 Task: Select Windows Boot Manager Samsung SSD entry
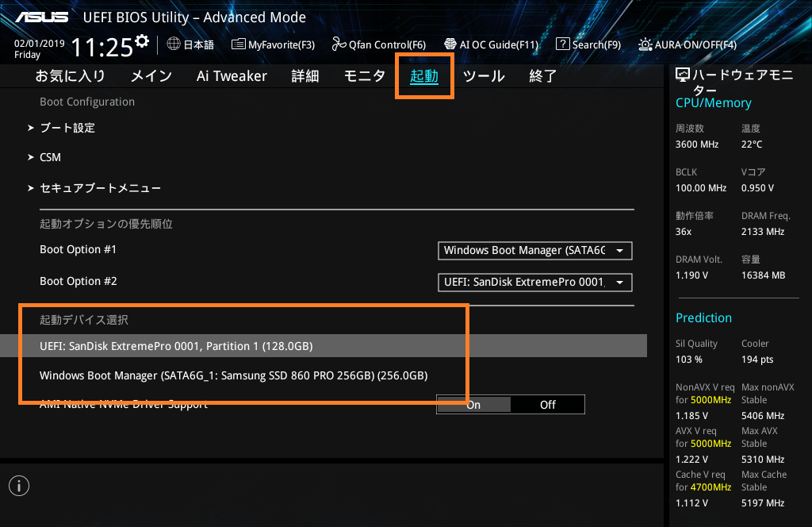coord(234,375)
